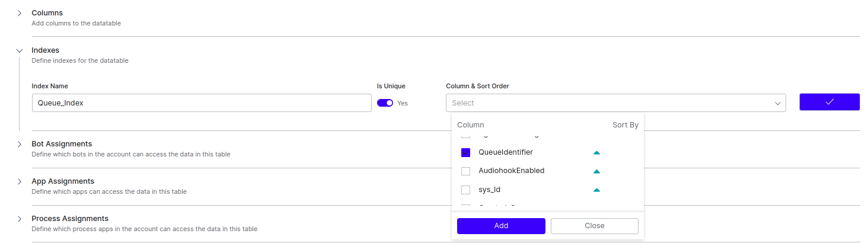Collapse the Indexes section
The width and height of the screenshot is (868, 243).
[19, 51]
